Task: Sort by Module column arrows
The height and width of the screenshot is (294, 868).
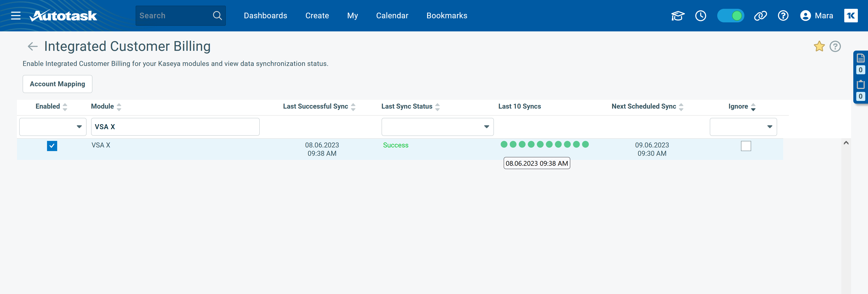Action: click(x=119, y=107)
